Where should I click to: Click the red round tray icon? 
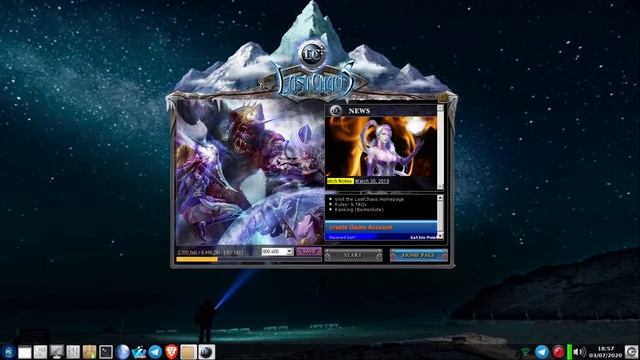558,352
